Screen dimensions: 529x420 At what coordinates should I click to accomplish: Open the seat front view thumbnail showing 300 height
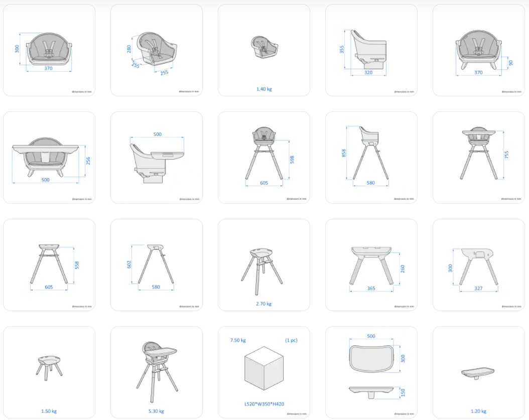coord(49,50)
